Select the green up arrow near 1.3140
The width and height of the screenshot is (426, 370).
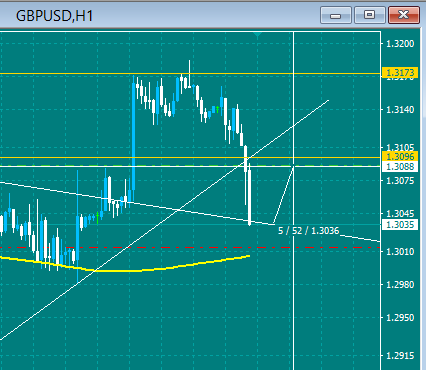(217, 109)
